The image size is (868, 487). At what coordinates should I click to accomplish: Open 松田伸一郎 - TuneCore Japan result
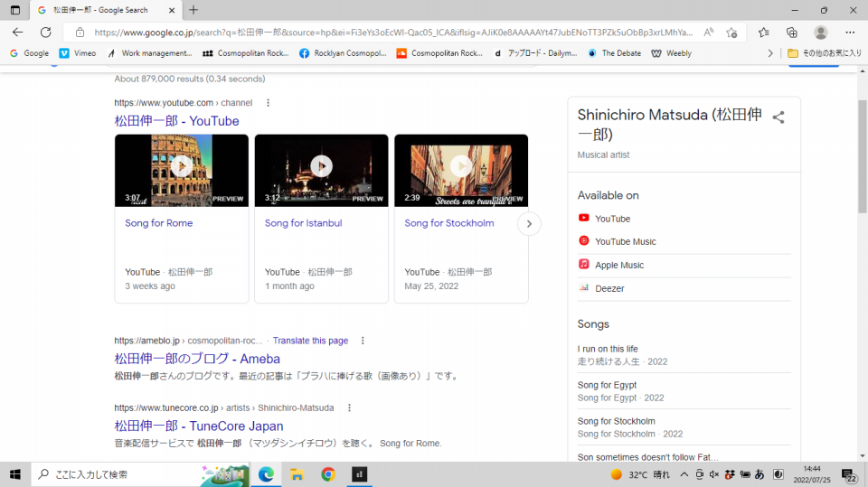pyautogui.click(x=199, y=426)
